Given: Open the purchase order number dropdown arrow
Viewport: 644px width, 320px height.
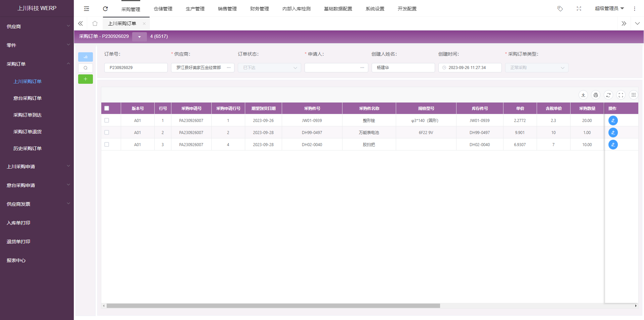Looking at the screenshot, I should point(140,37).
